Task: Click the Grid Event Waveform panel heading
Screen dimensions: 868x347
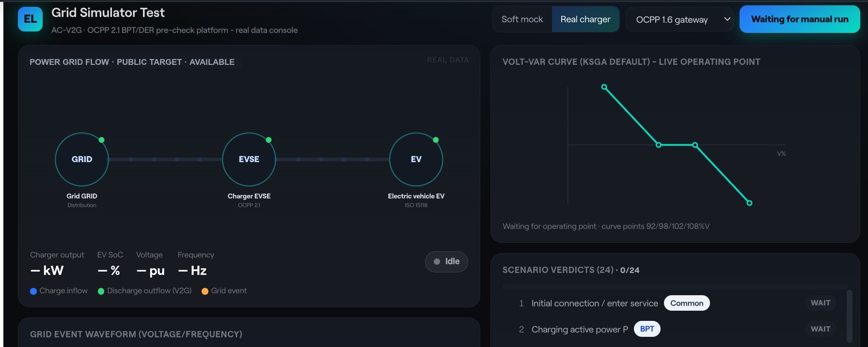Action: [x=136, y=334]
